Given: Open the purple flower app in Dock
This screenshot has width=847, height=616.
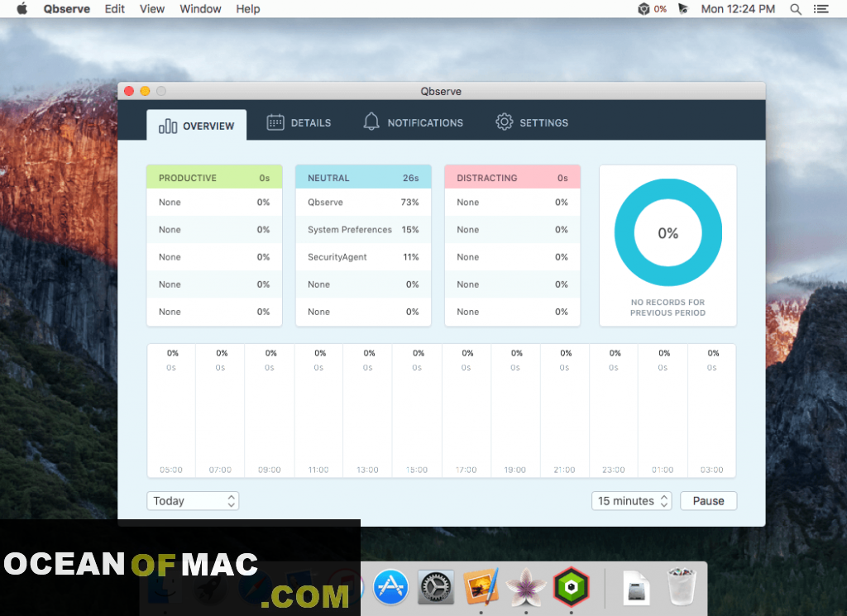Looking at the screenshot, I should (x=525, y=587).
